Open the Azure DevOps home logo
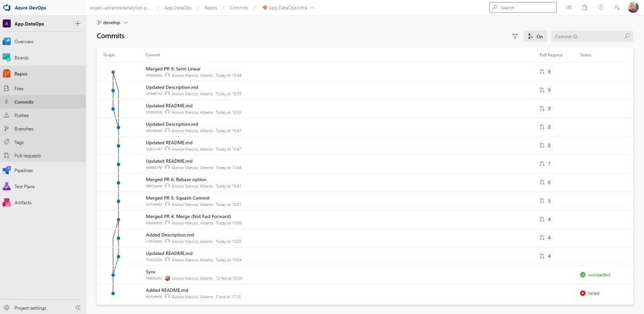The image size is (644, 314). (8, 8)
